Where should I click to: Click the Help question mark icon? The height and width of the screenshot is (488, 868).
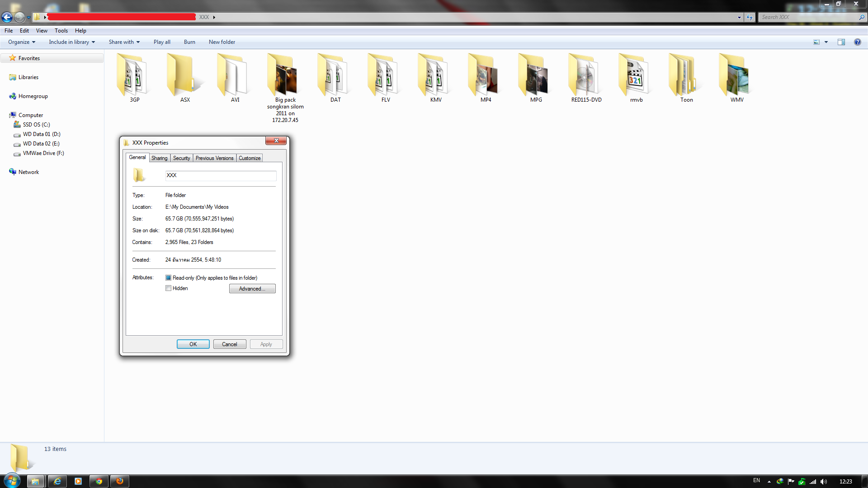point(857,42)
